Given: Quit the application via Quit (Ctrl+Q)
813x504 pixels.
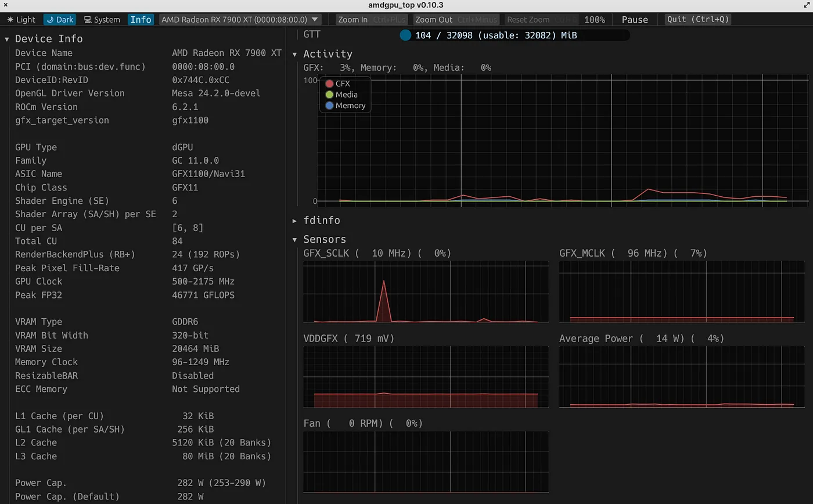Looking at the screenshot, I should 697,19.
